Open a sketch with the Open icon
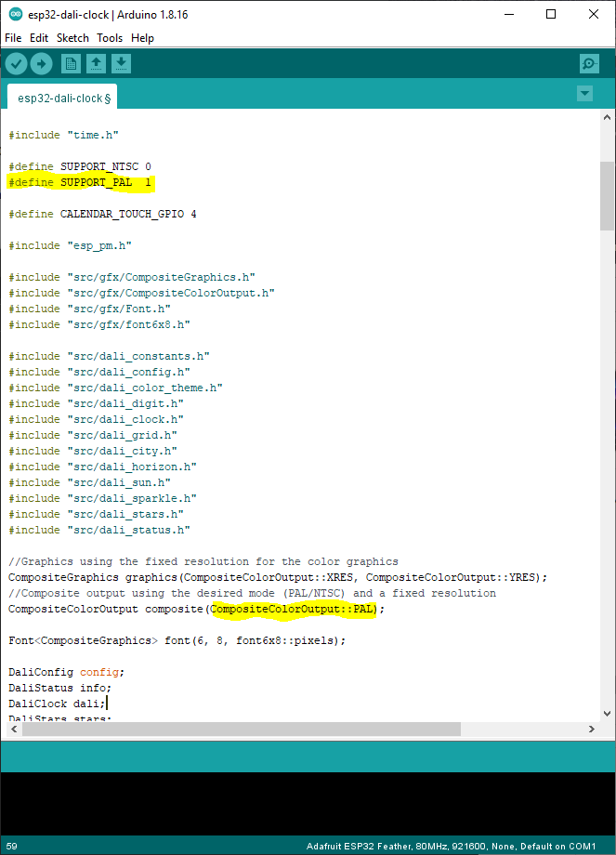Viewport: 616px width, 855px height. click(96, 64)
